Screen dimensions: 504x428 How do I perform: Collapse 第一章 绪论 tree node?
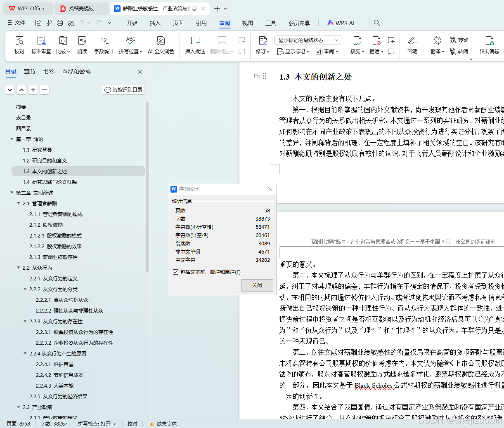(12, 139)
